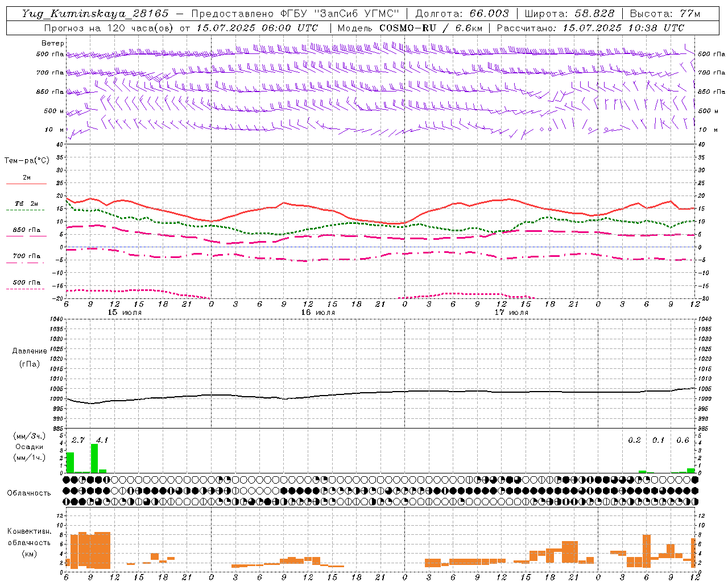Select the Тем-ра(°C) axis label
The height and width of the screenshot is (582, 728).
[27, 161]
